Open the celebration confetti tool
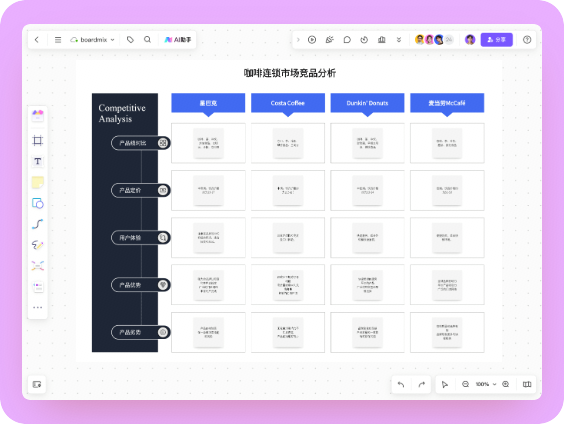 [x=329, y=40]
